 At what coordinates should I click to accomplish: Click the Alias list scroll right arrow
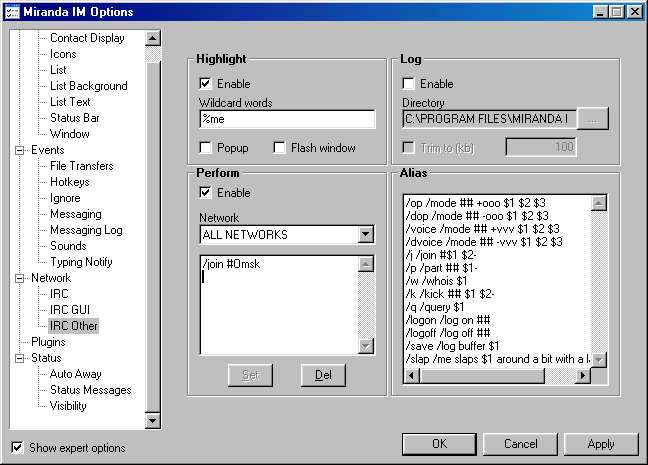click(583, 376)
